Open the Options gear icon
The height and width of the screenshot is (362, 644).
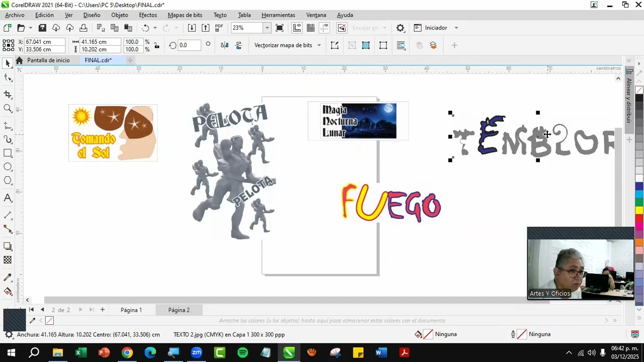[x=400, y=28]
